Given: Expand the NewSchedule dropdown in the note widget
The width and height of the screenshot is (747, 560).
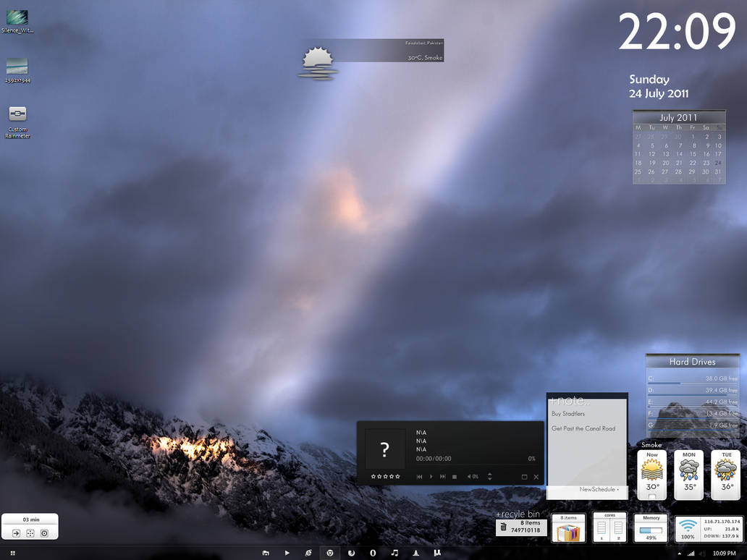Looking at the screenshot, I should pos(600,490).
